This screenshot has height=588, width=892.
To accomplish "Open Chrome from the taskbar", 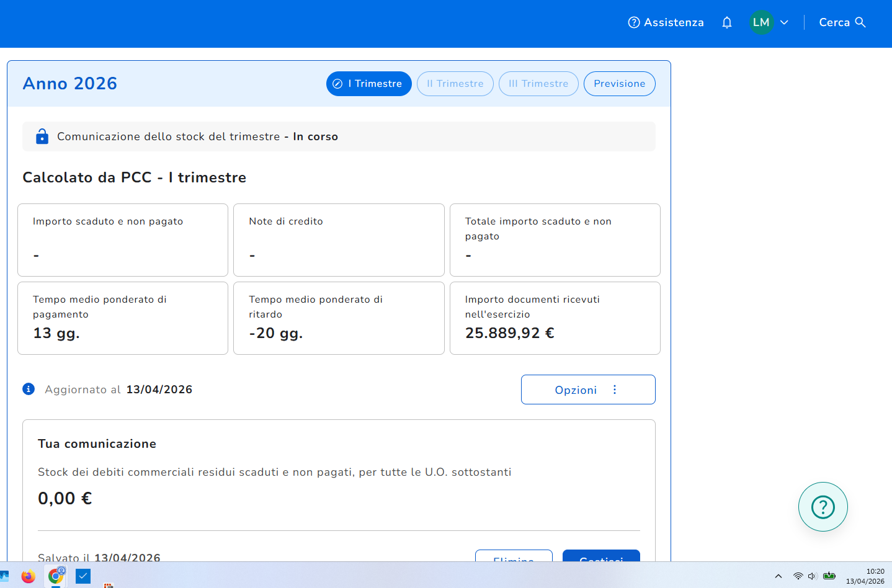I will click(56, 576).
